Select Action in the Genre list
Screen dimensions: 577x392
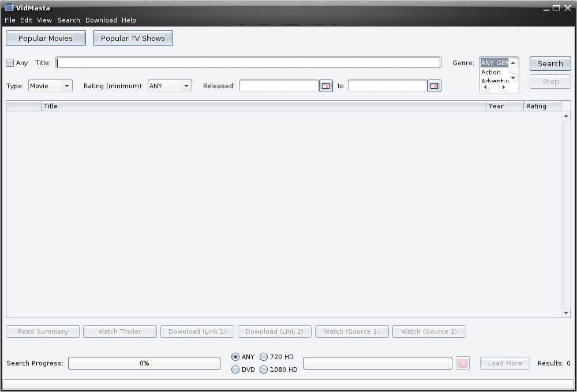pos(492,72)
